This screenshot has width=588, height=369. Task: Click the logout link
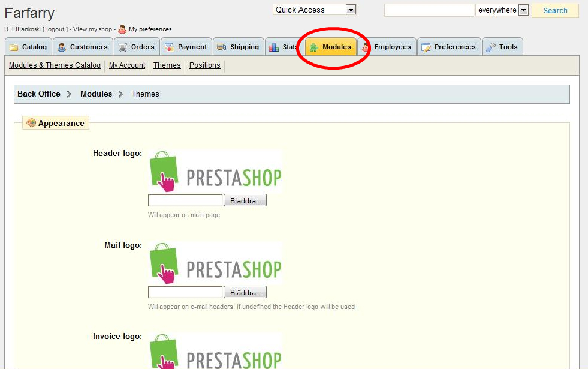click(55, 29)
